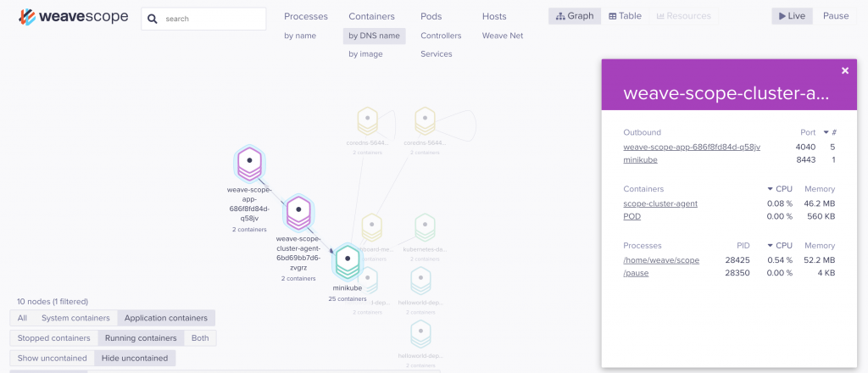Switch to Graph view
The image size is (868, 373).
pyautogui.click(x=575, y=16)
